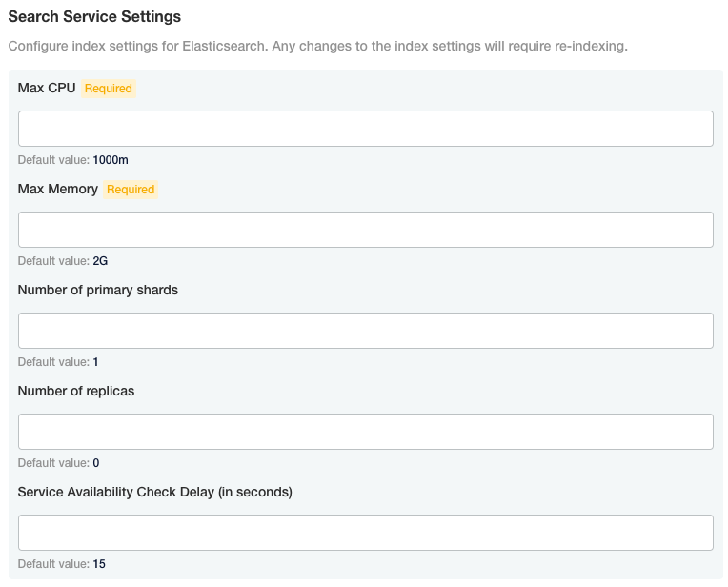
Task: Click the Number of primary shards label
Action: [98, 290]
